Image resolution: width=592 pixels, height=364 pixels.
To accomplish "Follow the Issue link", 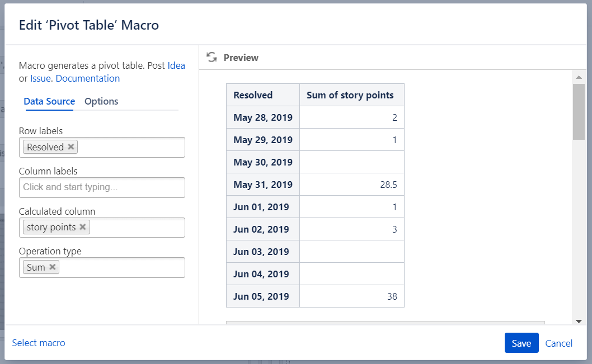I will (40, 78).
